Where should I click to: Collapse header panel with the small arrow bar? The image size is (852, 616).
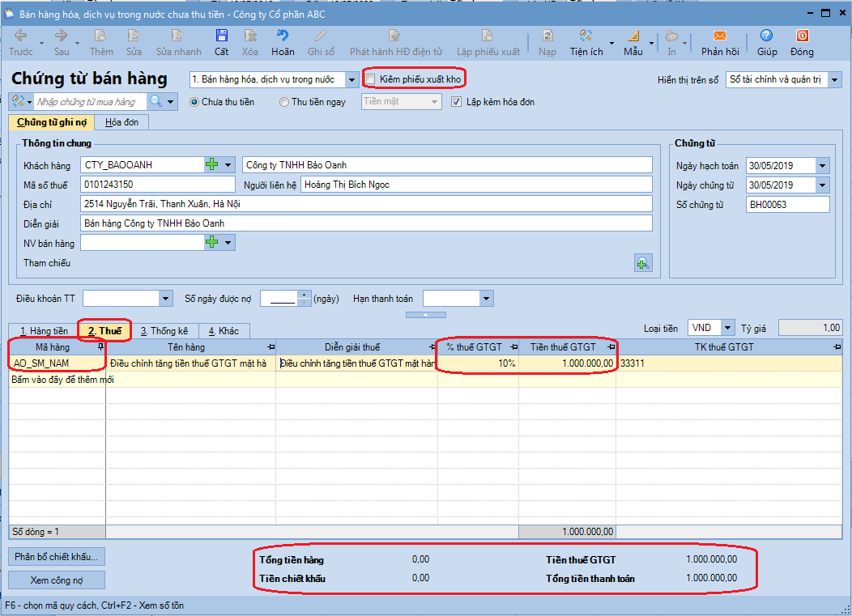coord(425,315)
